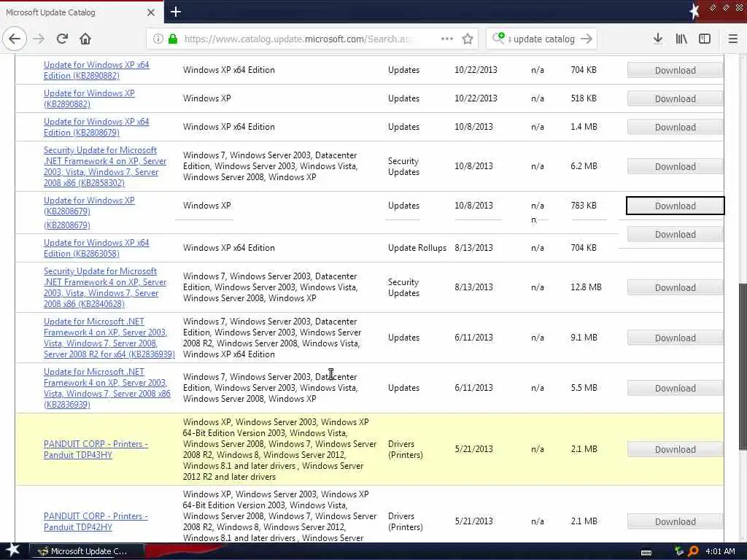
Task: Select the 'Update Rollups' classification text
Action: click(x=417, y=248)
